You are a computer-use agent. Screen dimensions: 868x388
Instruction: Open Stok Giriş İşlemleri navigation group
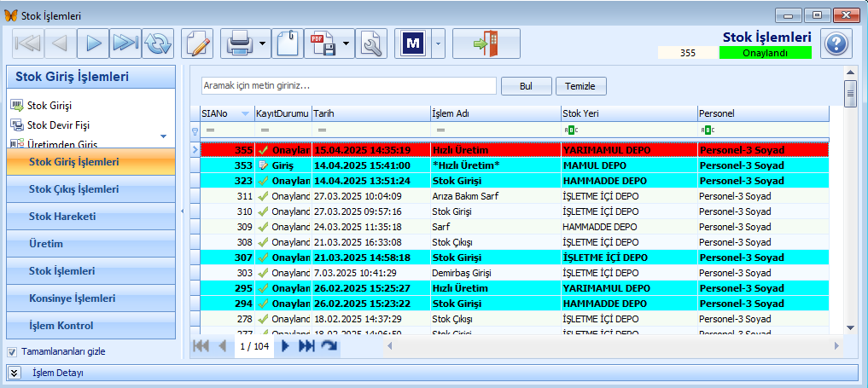91,162
